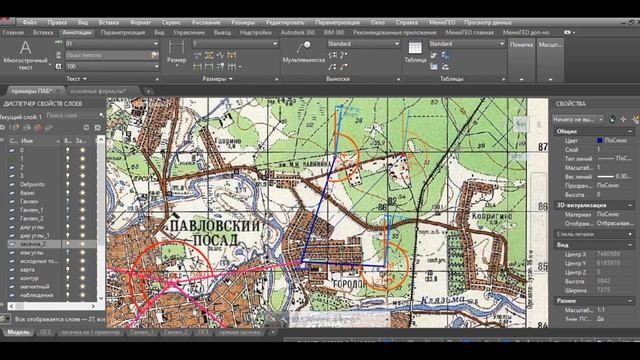Click the last dimension icon in top row
Image resolution: width=640 pixels, height=360 pixels.
232,55
